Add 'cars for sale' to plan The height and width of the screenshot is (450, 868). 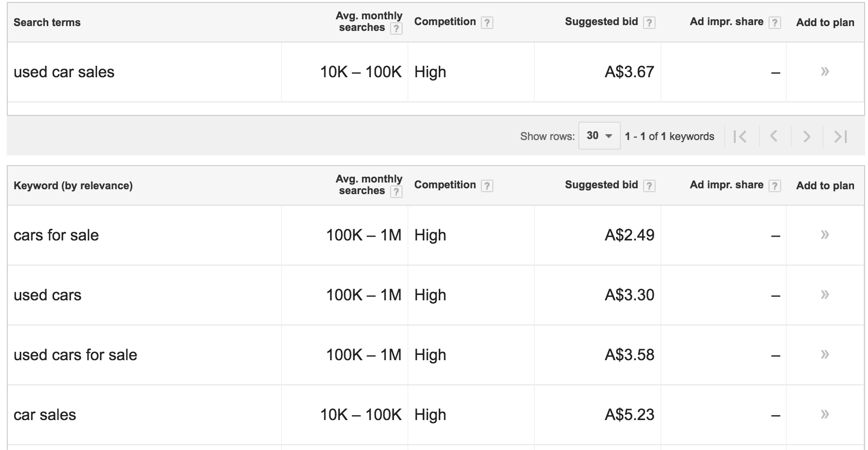(x=825, y=235)
